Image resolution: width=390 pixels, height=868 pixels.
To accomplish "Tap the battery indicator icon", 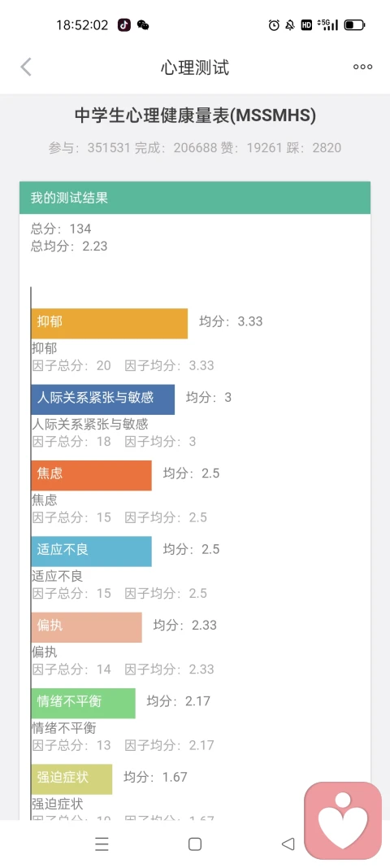I will pyautogui.click(x=354, y=25).
